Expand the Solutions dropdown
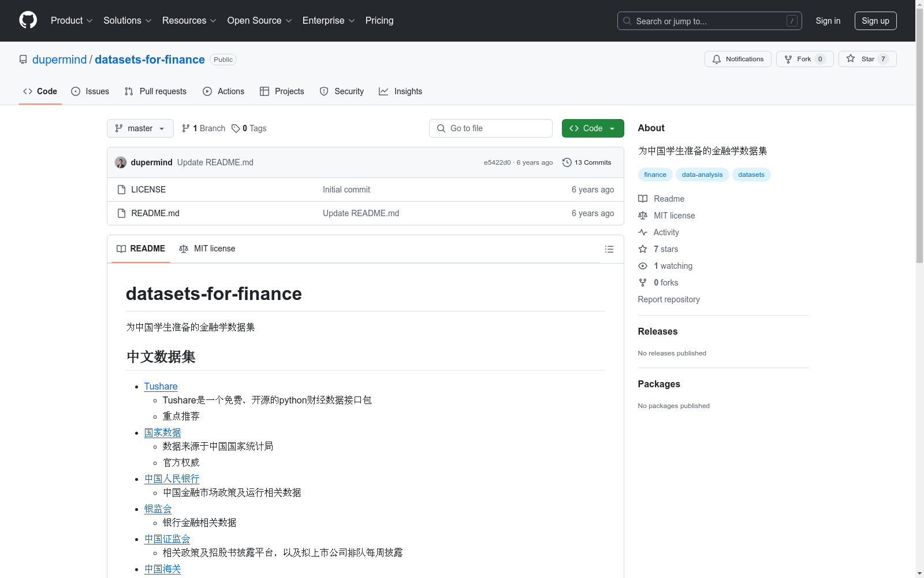The image size is (924, 578). [127, 20]
